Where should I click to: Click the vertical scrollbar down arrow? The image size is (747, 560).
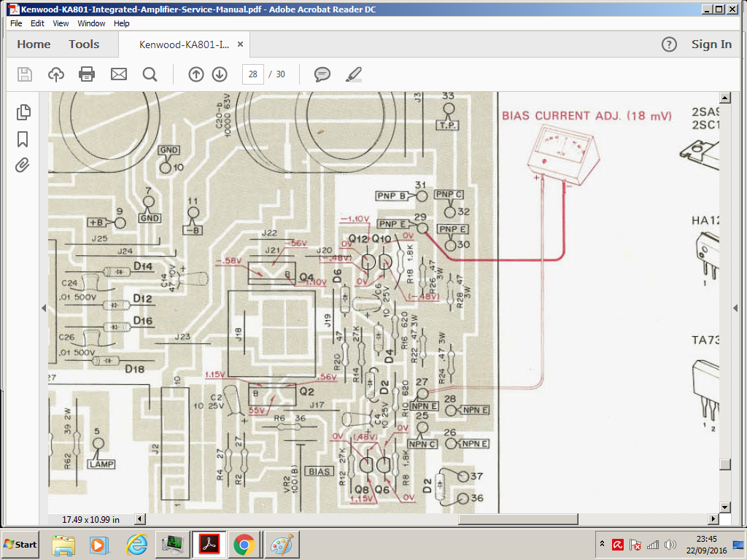(725, 507)
